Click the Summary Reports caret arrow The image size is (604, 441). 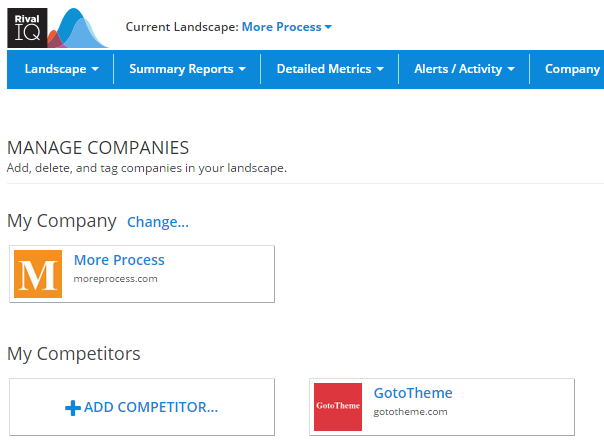click(242, 69)
